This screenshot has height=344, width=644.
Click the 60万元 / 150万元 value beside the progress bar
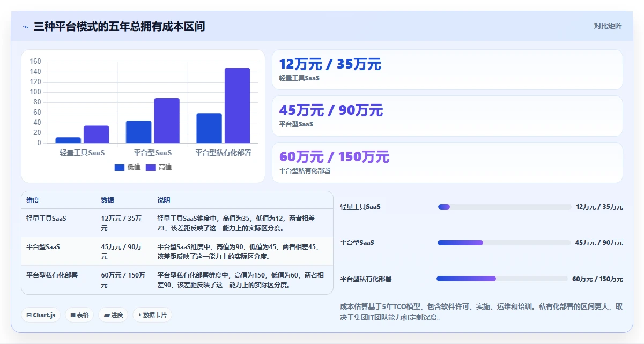click(597, 279)
